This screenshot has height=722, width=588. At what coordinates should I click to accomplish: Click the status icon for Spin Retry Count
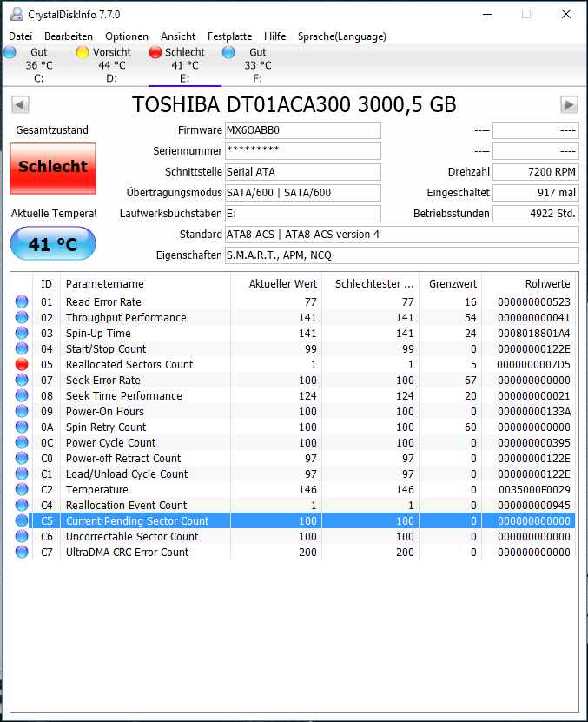(x=22, y=427)
